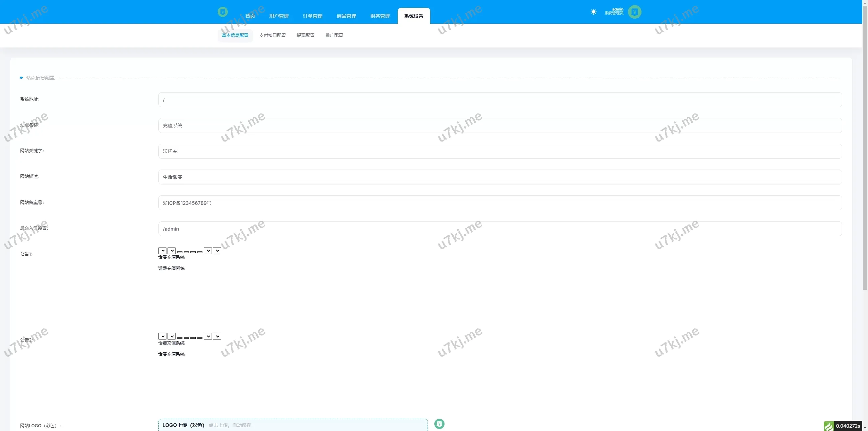Screen dimensions: 868x431
Task: Click the green logo icon beside 首页
Action: [x=222, y=12]
